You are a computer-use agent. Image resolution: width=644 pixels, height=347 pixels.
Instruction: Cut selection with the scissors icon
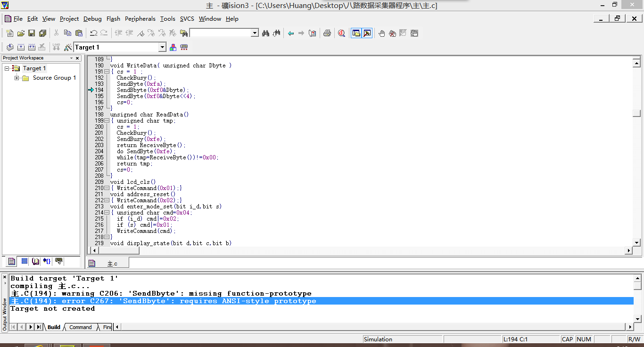point(56,33)
